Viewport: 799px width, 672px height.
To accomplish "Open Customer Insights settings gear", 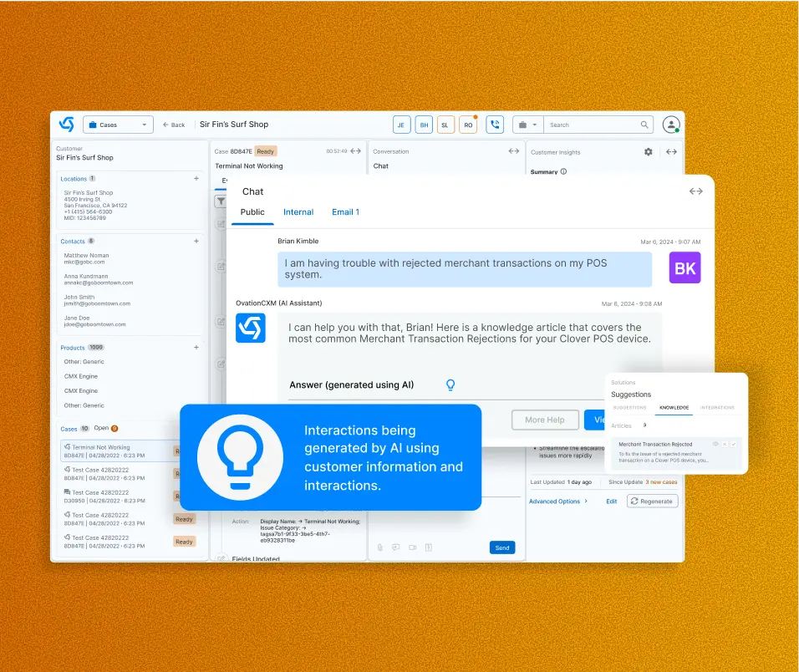I will pos(649,152).
